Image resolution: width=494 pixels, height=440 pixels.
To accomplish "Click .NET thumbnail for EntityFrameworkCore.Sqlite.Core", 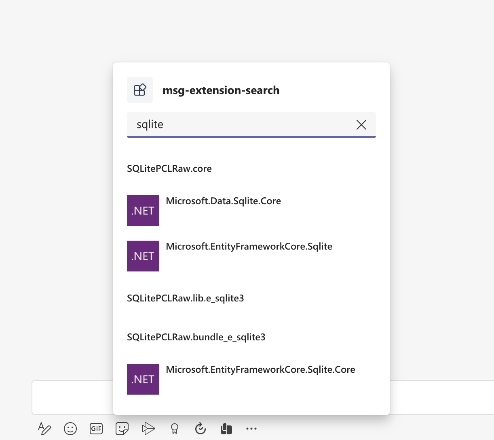I will (143, 379).
